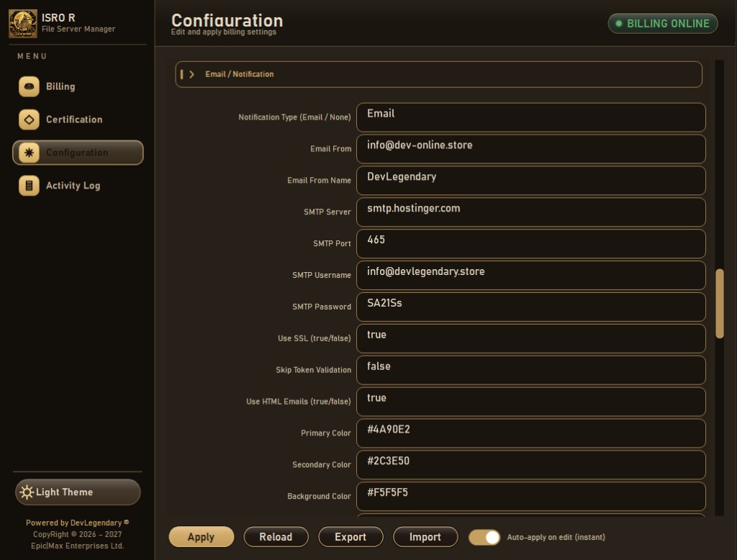Toggle Auto-apply on edit switch

click(484, 537)
